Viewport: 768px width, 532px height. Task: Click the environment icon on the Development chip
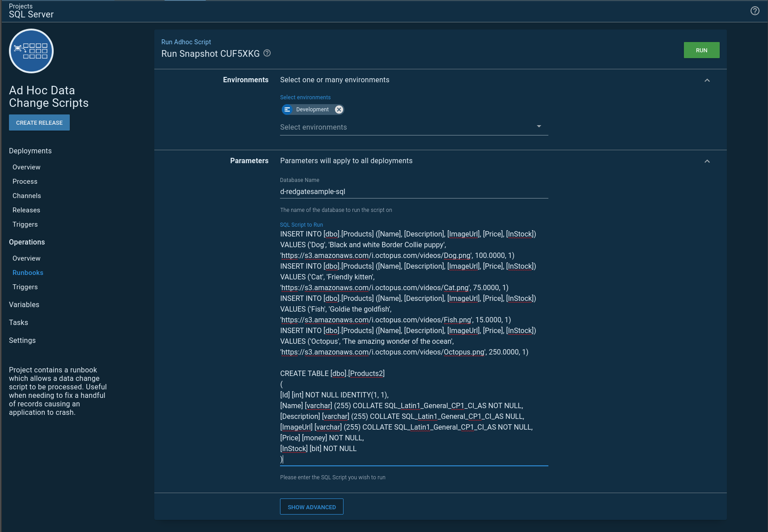click(287, 109)
